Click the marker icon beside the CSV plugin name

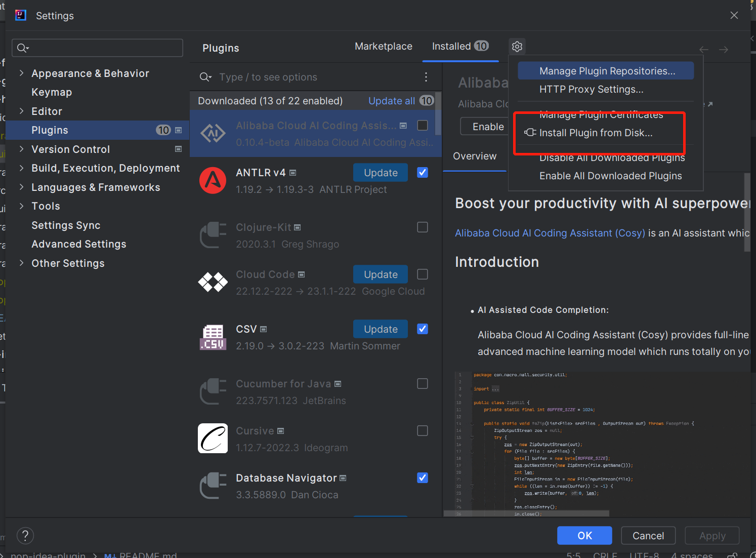[263, 329]
